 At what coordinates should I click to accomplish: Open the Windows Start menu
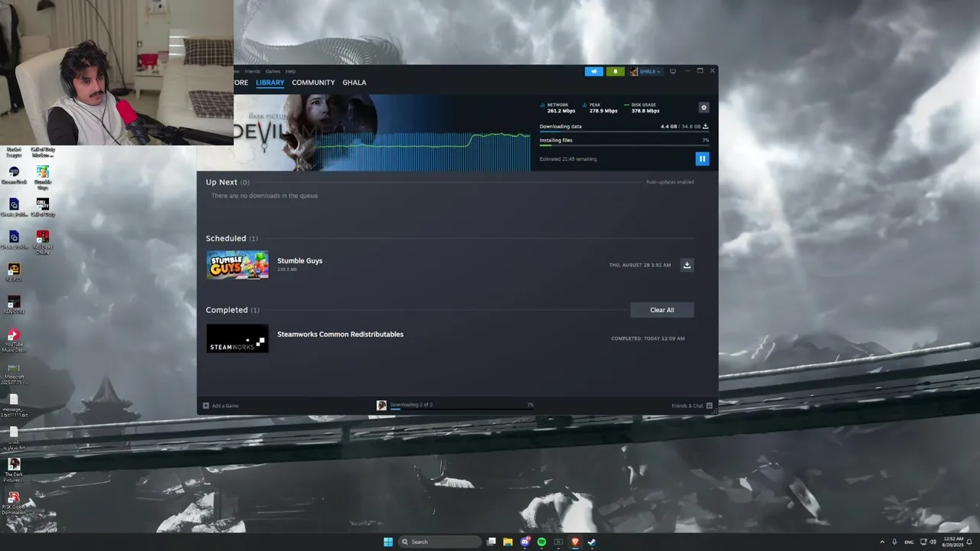388,542
